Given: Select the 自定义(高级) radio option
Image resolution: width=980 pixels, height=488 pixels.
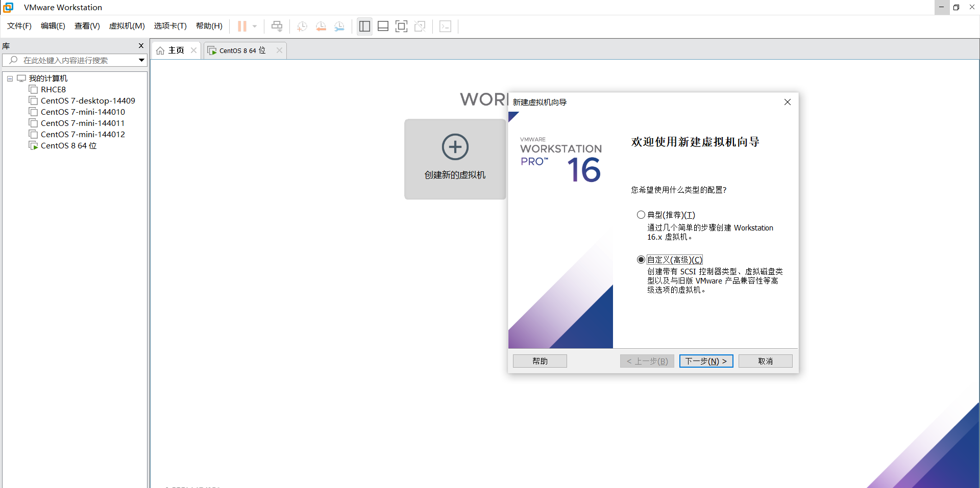Looking at the screenshot, I should pyautogui.click(x=641, y=260).
